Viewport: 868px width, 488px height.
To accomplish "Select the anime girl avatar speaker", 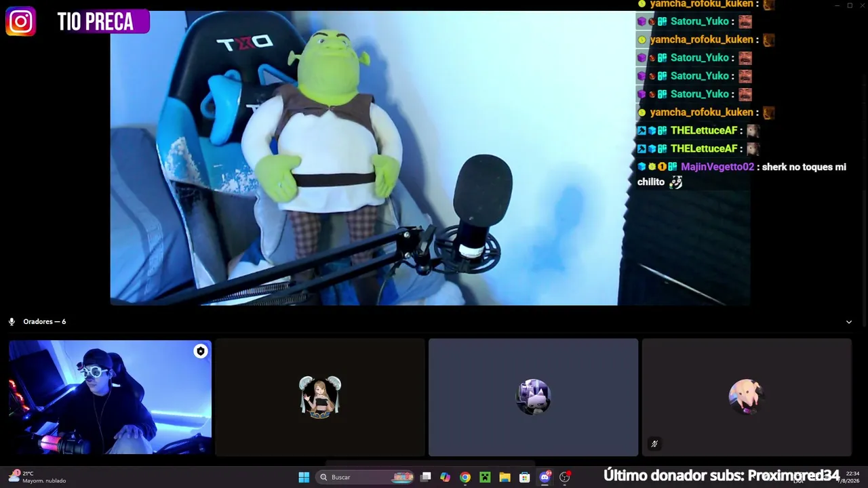I will pos(320,397).
